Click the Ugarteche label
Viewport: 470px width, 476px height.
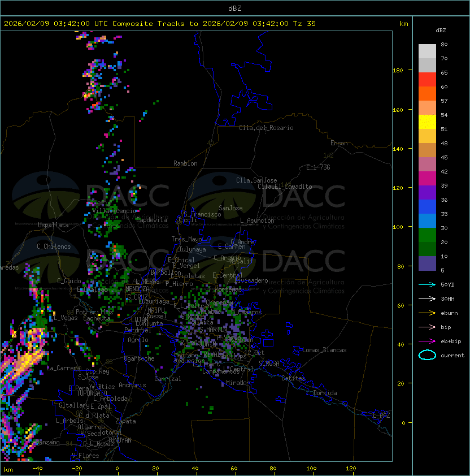pos(140,358)
